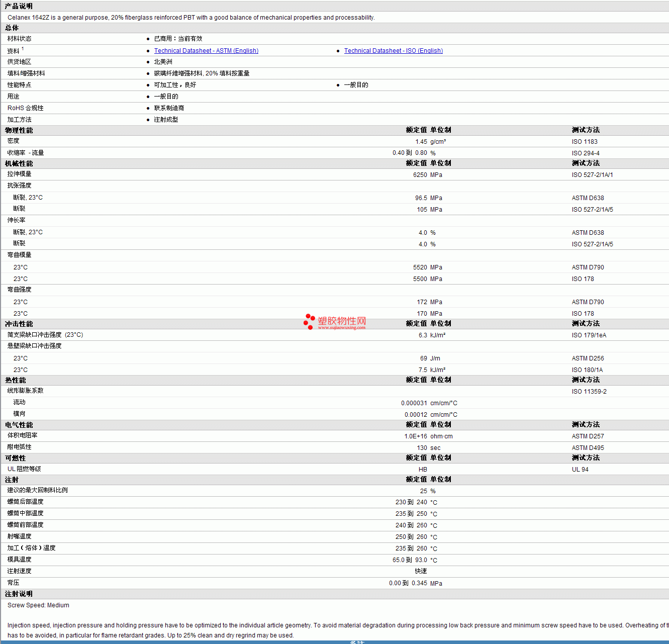669x644 pixels.
Task: Click the bullet before 北美洲
Action: (x=148, y=62)
